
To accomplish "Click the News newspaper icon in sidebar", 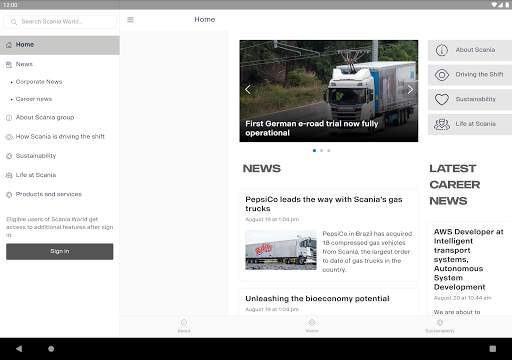I will [x=9, y=64].
